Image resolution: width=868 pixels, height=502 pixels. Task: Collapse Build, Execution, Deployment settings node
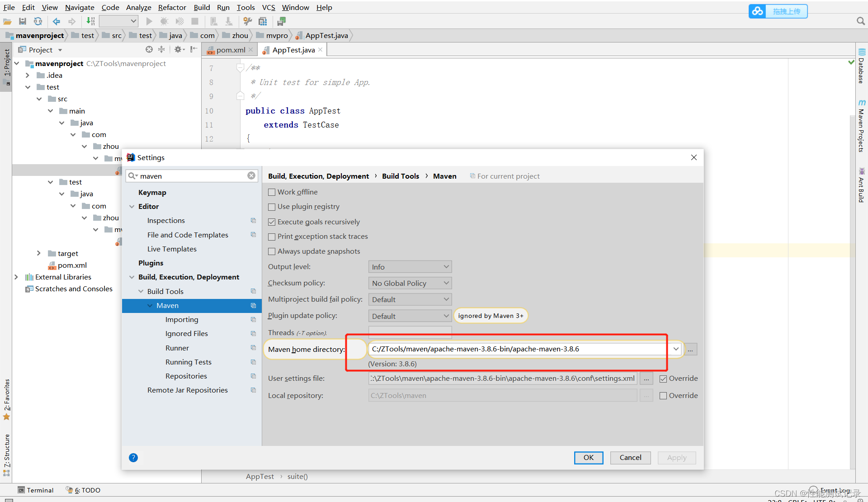click(132, 277)
